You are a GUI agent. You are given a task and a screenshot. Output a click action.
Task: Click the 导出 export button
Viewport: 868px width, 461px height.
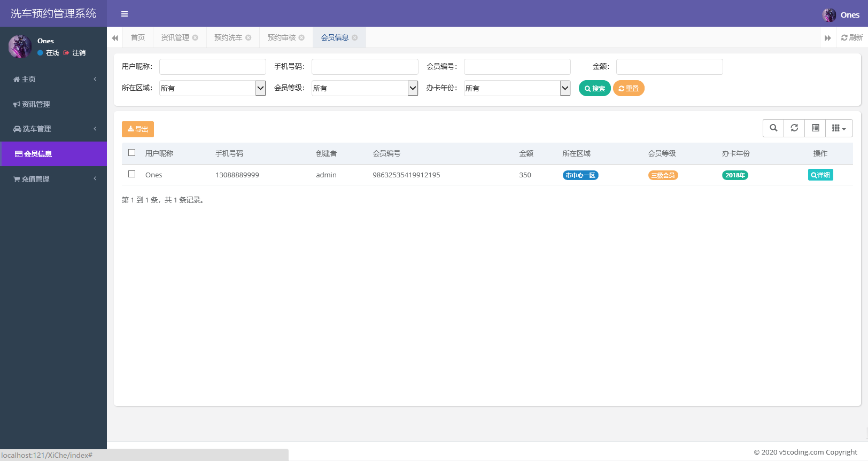pyautogui.click(x=138, y=129)
